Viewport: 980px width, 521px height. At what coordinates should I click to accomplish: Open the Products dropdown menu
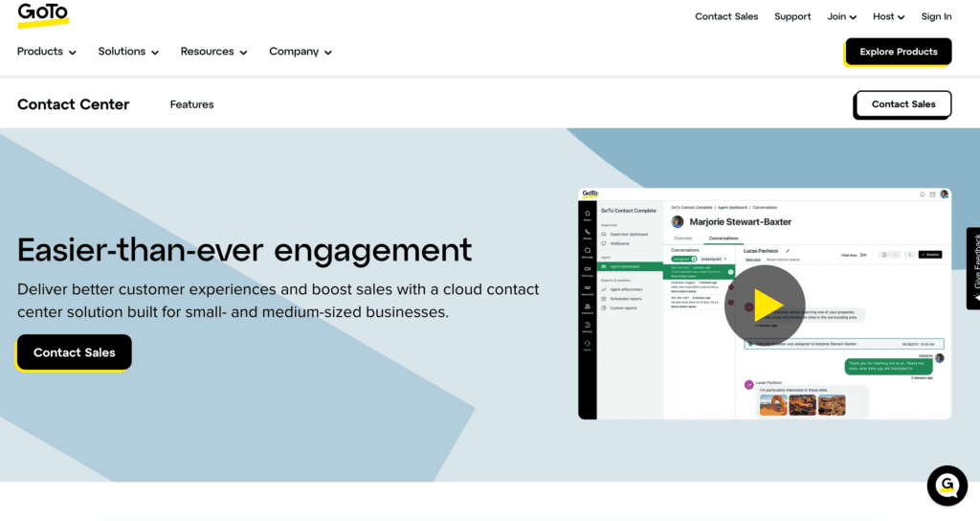47,52
